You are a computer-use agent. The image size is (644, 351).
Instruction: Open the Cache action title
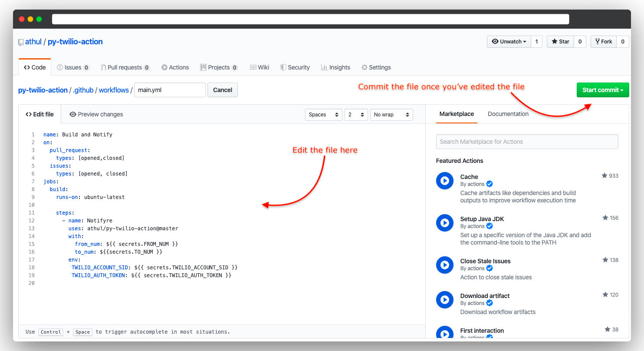click(469, 177)
